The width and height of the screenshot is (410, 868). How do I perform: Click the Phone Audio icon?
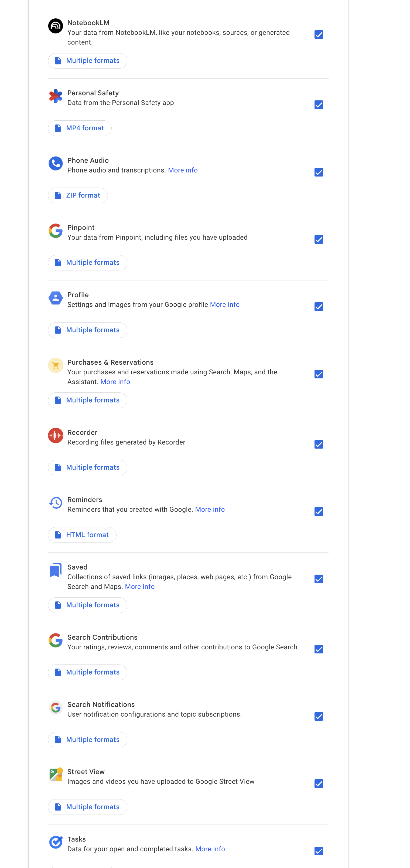coord(56,163)
